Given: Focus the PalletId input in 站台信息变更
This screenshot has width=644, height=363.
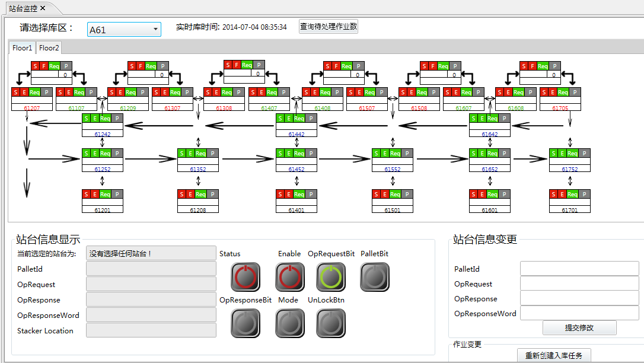Looking at the screenshot, I should point(579,269).
